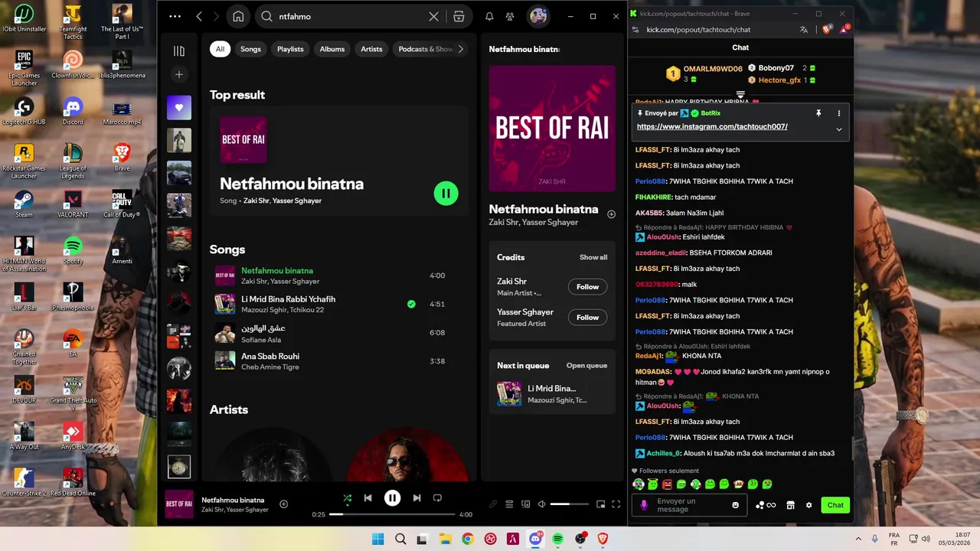Image resolution: width=980 pixels, height=551 pixels.
Task: Open lyrics microphone icon in player bar
Action: click(492, 504)
